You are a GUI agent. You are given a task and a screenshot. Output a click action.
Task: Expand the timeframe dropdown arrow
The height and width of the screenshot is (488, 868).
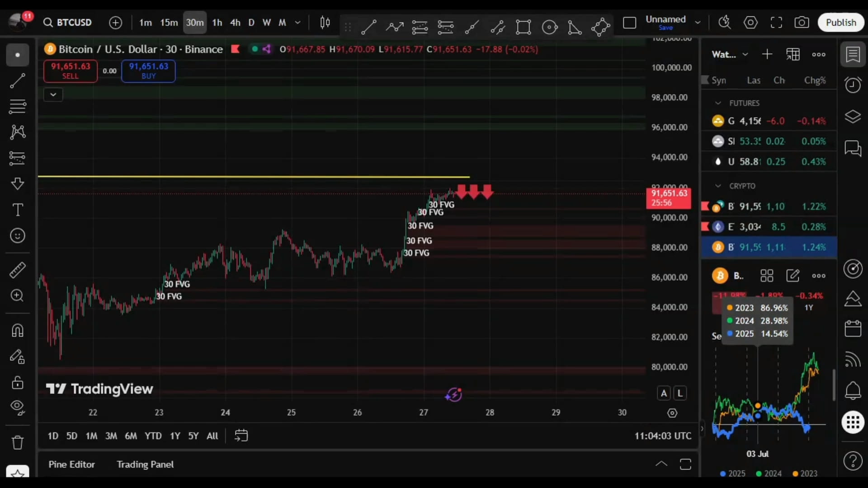click(x=297, y=23)
